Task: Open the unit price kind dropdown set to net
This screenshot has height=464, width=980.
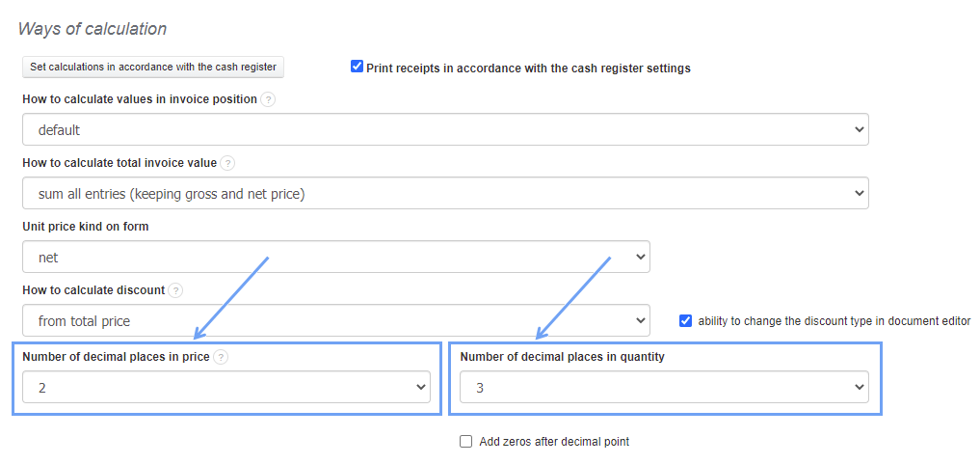Action: tap(335, 258)
